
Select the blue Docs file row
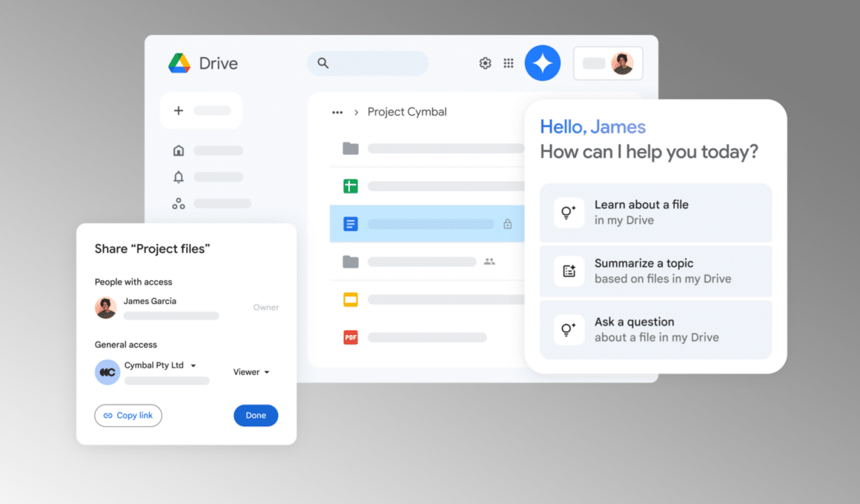(427, 224)
